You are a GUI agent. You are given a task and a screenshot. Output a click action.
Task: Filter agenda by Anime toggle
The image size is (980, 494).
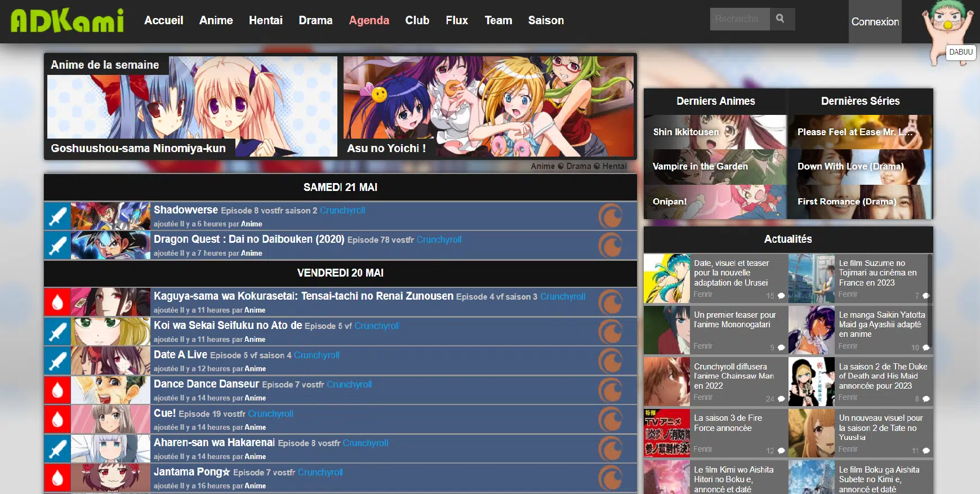(542, 166)
